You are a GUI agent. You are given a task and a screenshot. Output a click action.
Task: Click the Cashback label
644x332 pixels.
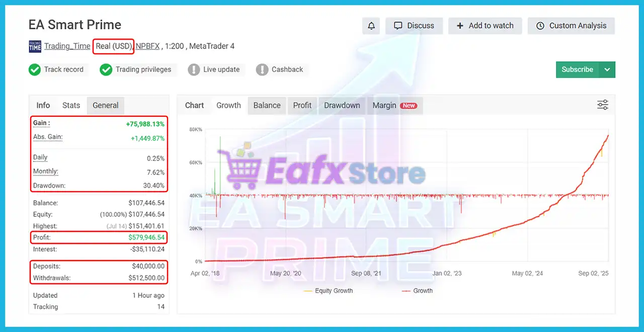point(287,69)
